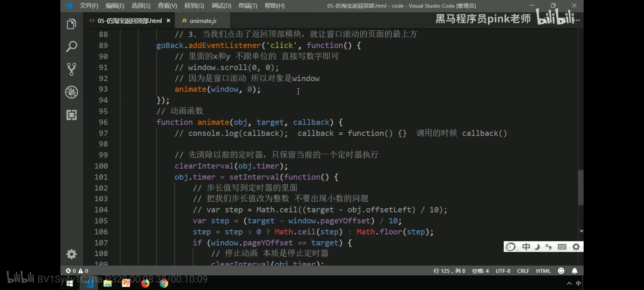This screenshot has width=644, height=290.
Task: Open the UTF-8 encoding selector
Action: point(503,271)
